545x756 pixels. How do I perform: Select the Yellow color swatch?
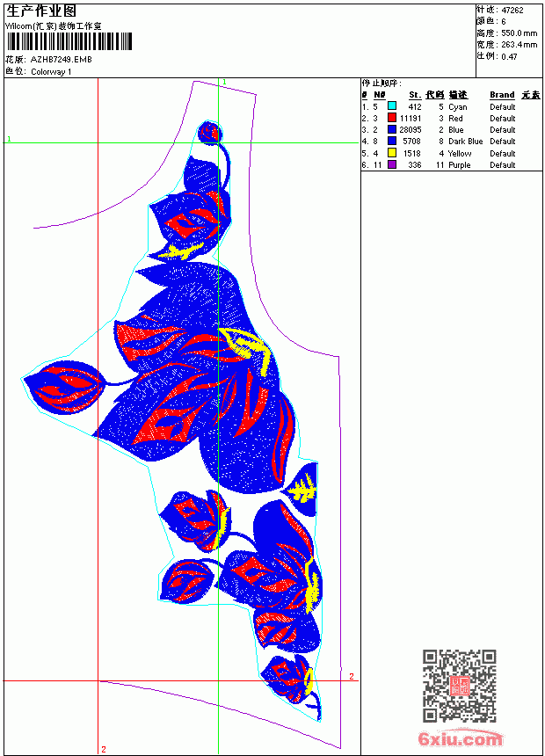(392, 153)
